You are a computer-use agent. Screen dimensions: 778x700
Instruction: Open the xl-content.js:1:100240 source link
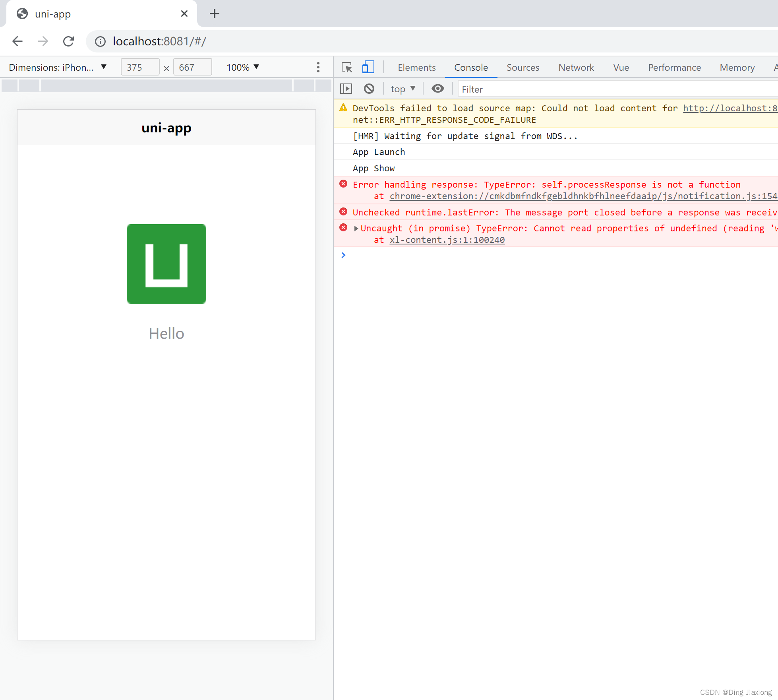tap(447, 240)
